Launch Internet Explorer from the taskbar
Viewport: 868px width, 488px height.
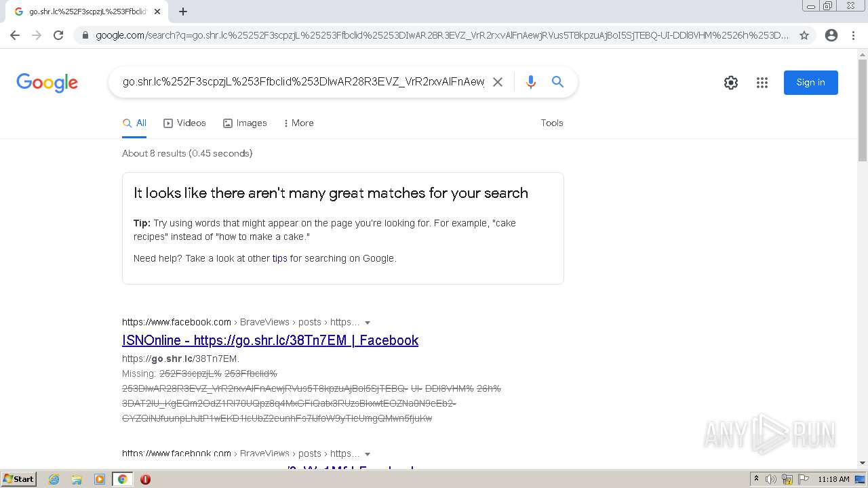pos(54,479)
